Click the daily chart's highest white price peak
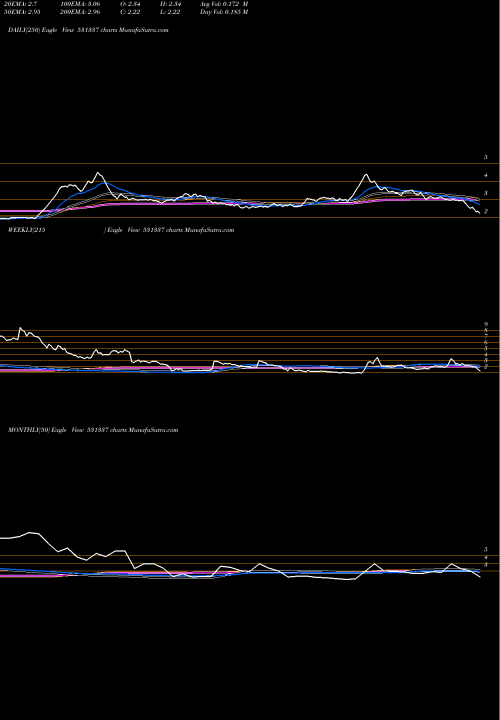Viewport: 500px width, 720px height. [97, 173]
